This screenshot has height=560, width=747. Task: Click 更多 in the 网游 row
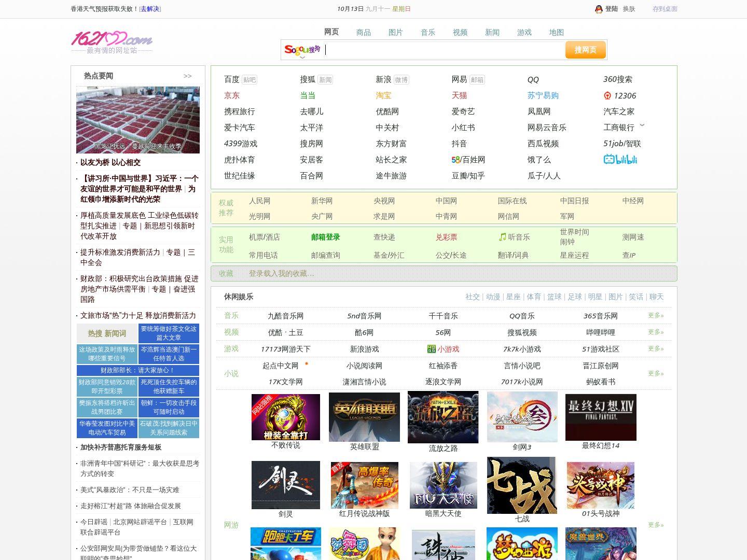pyautogui.click(x=656, y=525)
